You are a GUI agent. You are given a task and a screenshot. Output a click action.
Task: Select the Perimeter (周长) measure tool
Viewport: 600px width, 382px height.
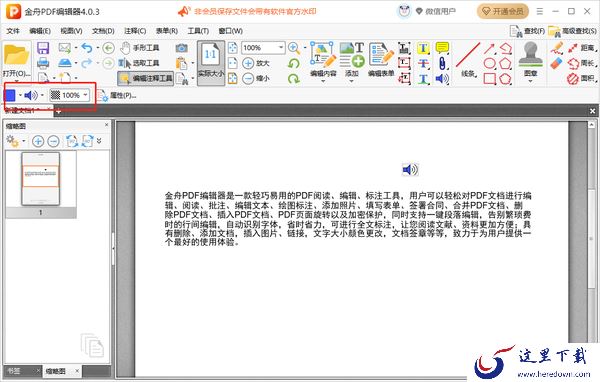click(582, 63)
